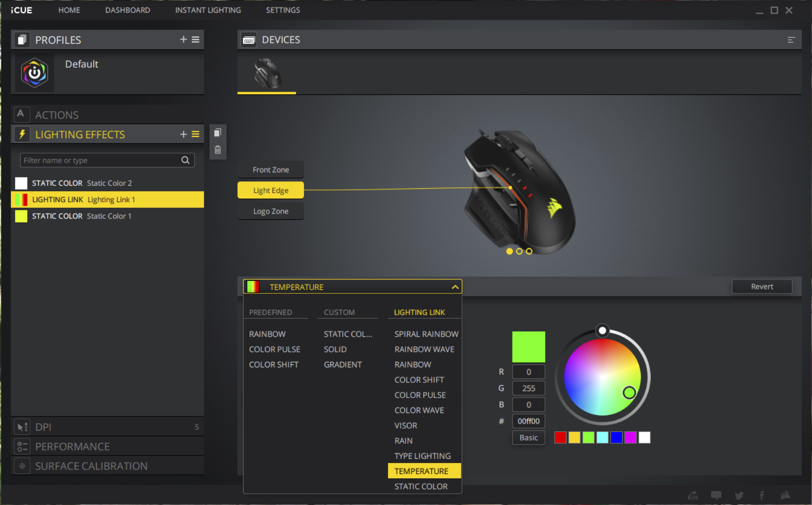812x505 pixels.
Task: Expand the Performance section
Action: coord(72,447)
